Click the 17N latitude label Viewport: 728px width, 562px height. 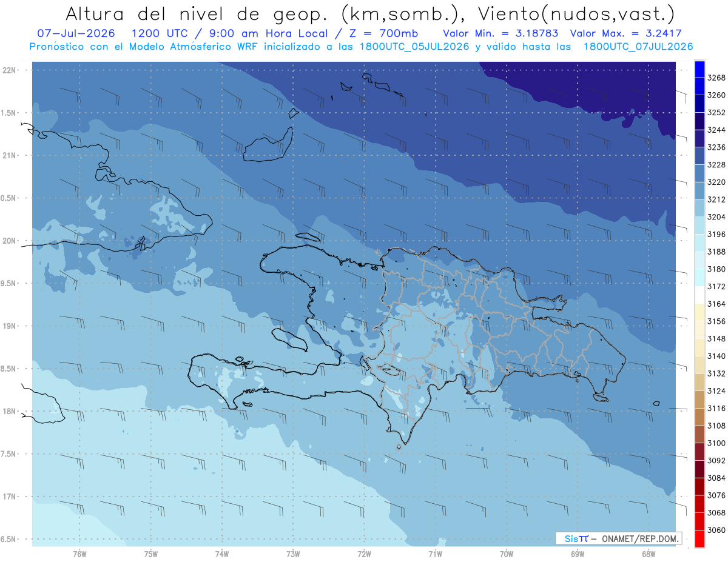(x=9, y=497)
